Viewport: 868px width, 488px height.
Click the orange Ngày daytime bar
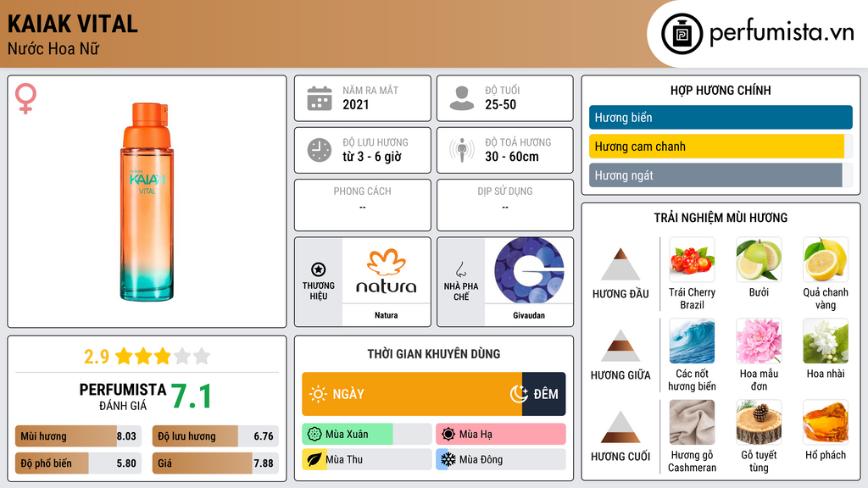coord(412,394)
